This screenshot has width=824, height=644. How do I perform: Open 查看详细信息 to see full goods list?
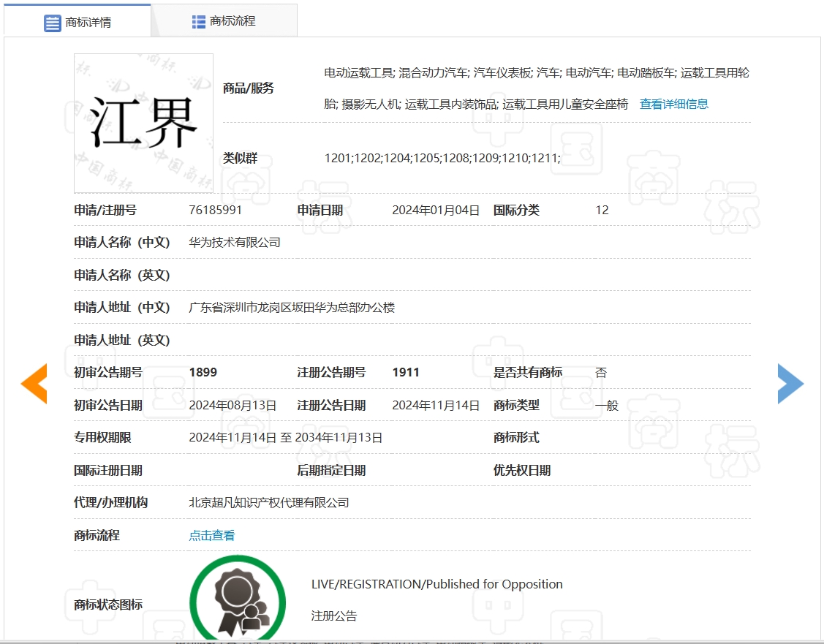tap(673, 104)
